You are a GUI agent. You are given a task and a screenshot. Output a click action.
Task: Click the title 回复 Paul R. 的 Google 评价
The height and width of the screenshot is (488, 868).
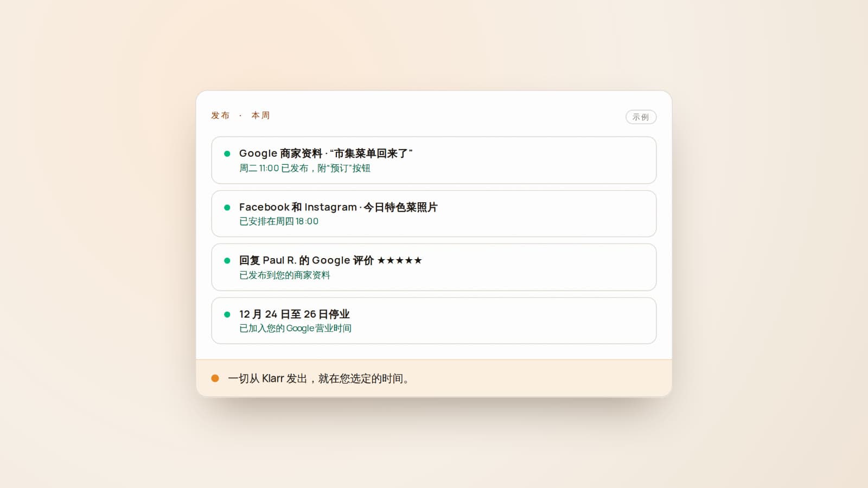[x=307, y=260]
